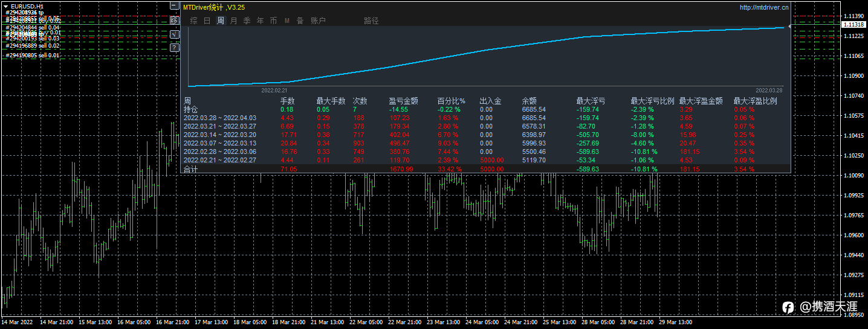The height and width of the screenshot is (329, 868).
Task: Click the 路径 path button
Action: pos(371,21)
